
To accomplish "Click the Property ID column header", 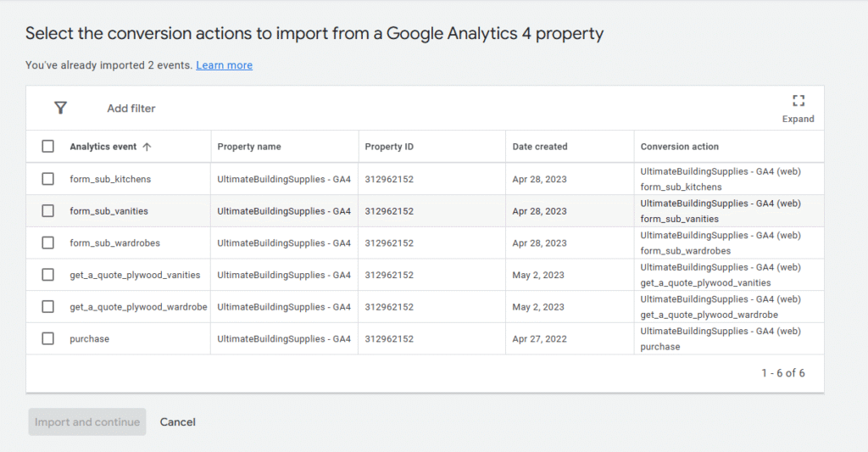I will (389, 147).
